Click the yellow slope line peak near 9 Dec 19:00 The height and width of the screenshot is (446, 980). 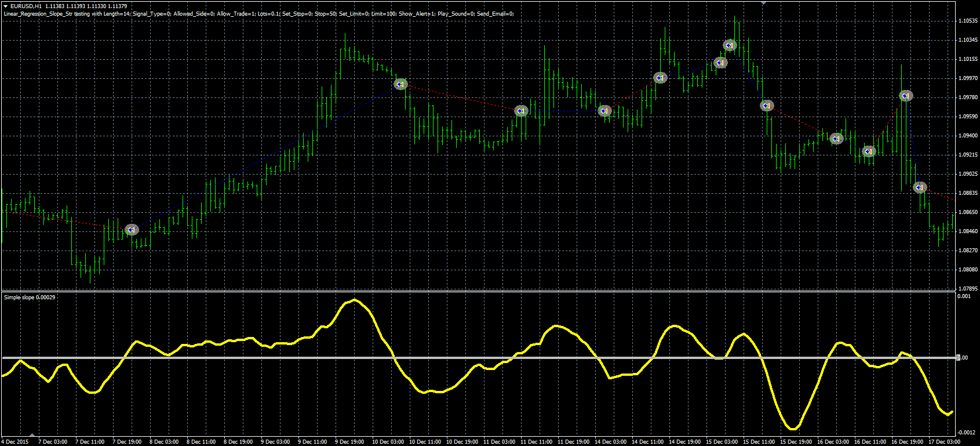pyautogui.click(x=354, y=300)
